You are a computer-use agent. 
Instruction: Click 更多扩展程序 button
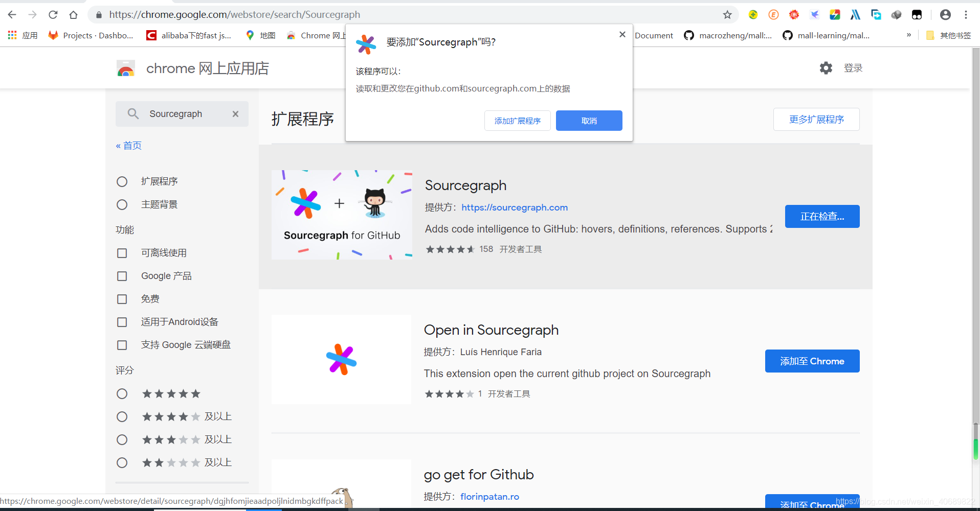816,119
